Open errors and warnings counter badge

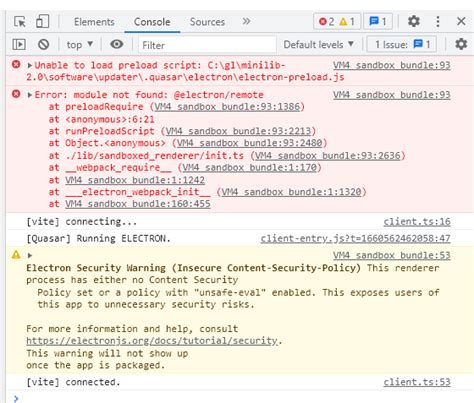point(337,22)
